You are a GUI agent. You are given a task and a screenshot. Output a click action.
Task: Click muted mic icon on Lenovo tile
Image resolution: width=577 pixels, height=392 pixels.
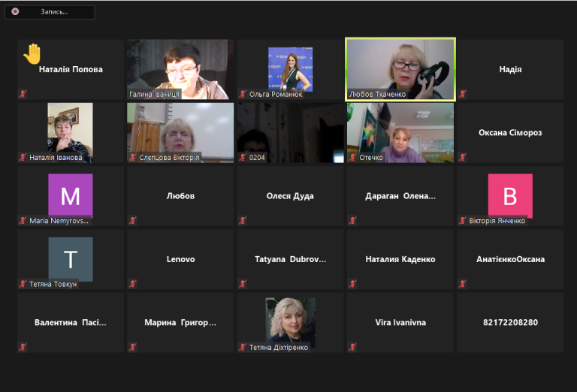tap(133, 284)
